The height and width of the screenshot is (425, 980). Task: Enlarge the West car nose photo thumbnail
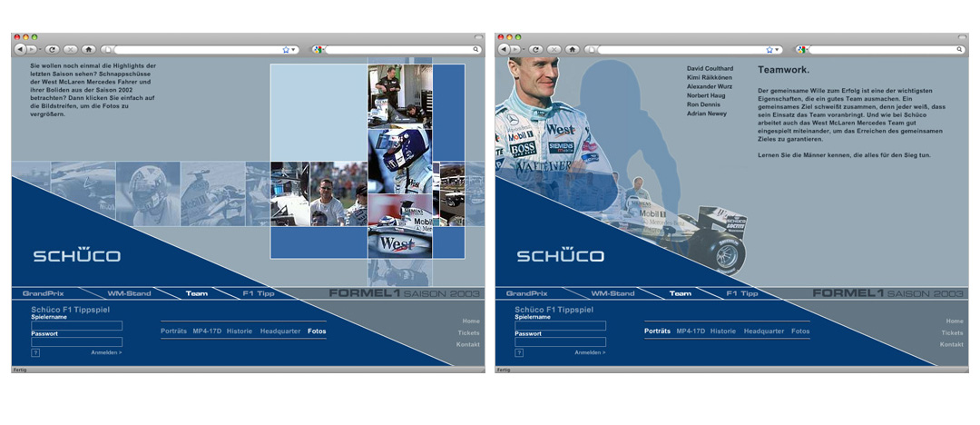(x=400, y=226)
